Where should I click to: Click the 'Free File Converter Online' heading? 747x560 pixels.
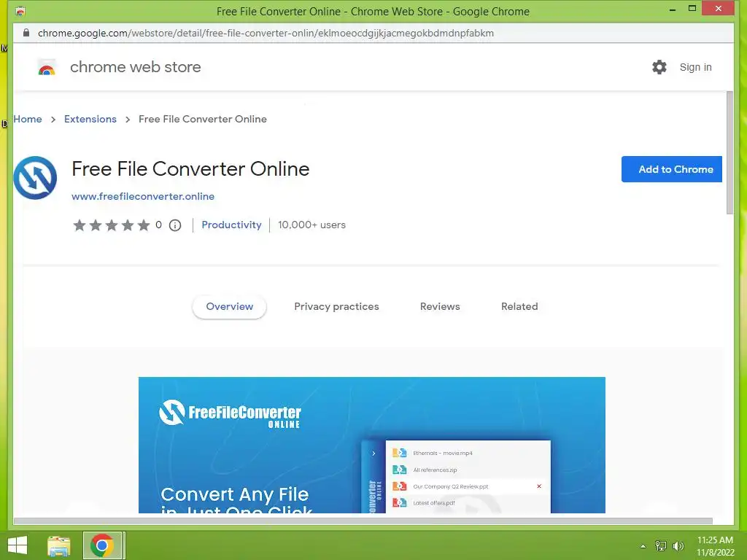point(190,169)
